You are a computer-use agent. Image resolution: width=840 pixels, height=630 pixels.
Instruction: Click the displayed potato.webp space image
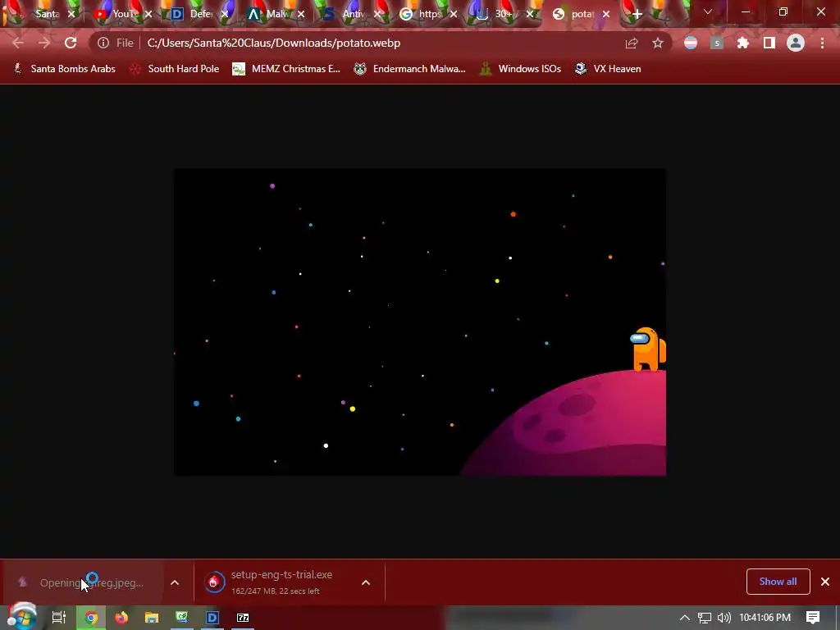pyautogui.click(x=420, y=322)
